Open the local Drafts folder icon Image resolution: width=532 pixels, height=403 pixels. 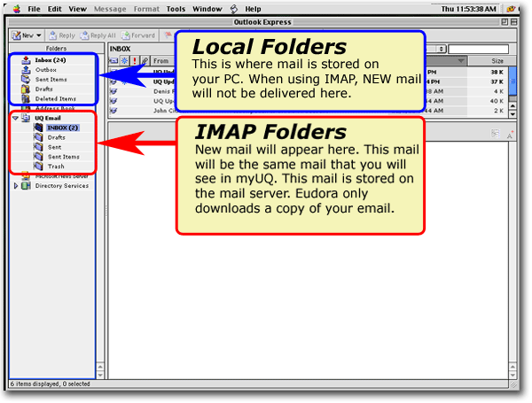[25, 89]
